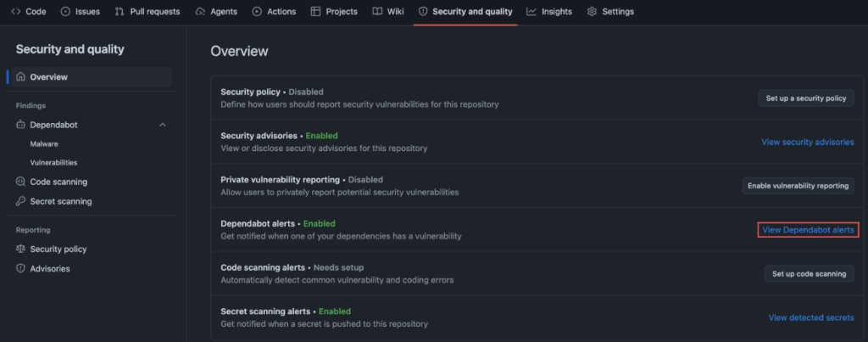Click View Dependabot alerts link
Screen dimensions: 868x342
click(808, 229)
